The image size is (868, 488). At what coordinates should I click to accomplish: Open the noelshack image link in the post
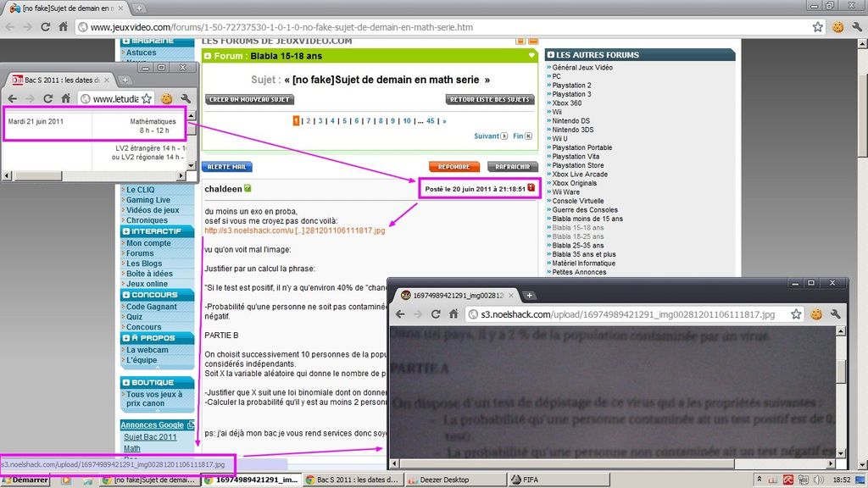click(x=294, y=230)
